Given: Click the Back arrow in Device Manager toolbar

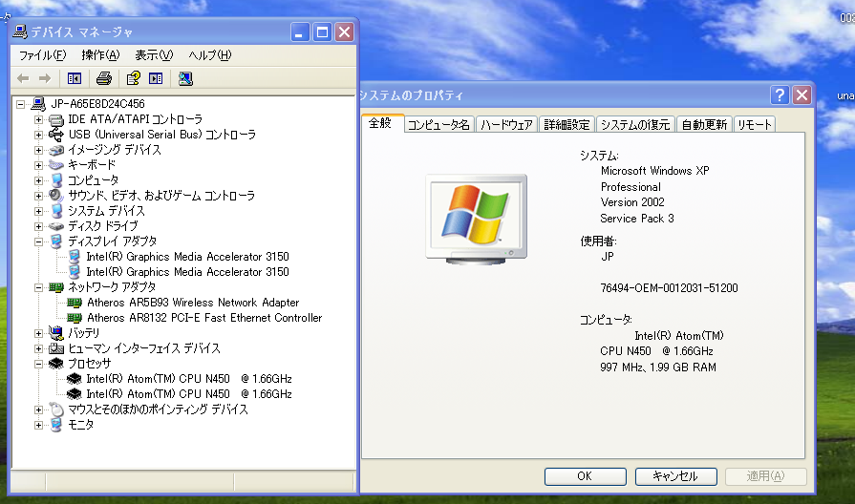Looking at the screenshot, I should [x=23, y=78].
